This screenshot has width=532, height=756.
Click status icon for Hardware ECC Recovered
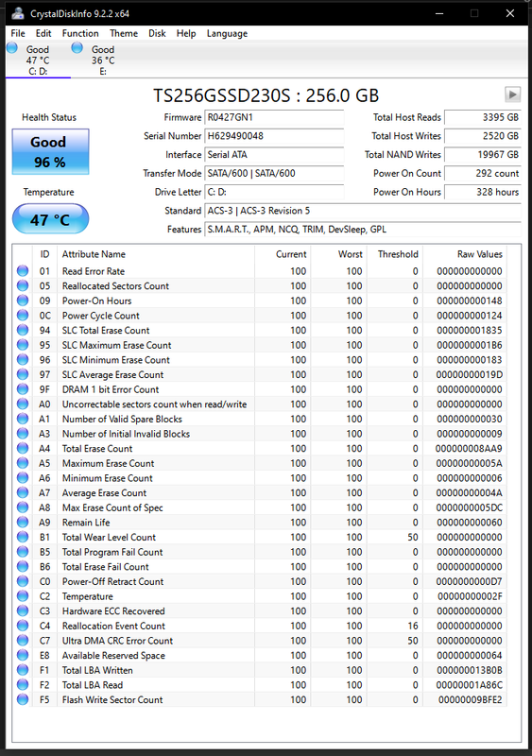click(x=23, y=610)
